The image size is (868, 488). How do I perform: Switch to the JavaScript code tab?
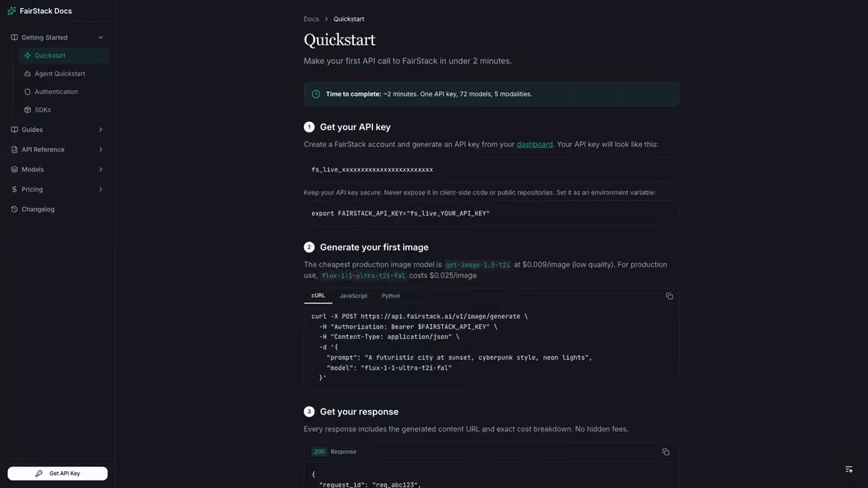[353, 296]
